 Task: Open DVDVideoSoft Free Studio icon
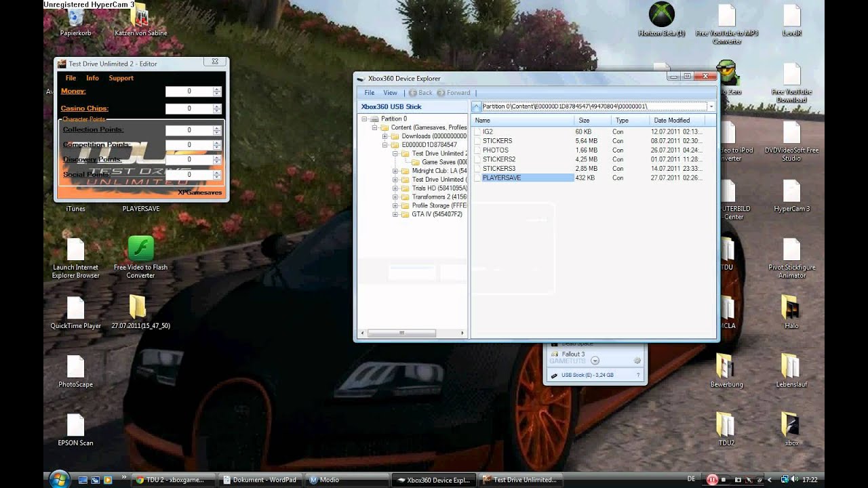coord(791,141)
